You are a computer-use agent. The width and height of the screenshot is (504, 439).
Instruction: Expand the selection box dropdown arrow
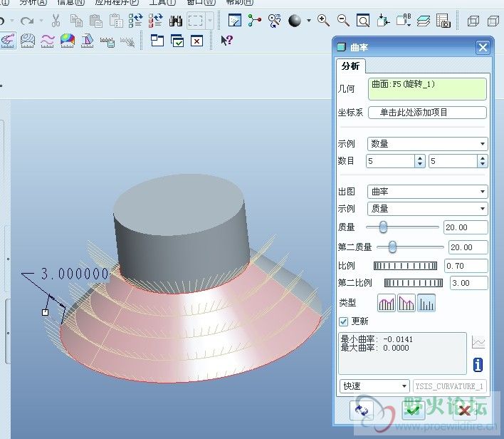(x=210, y=21)
